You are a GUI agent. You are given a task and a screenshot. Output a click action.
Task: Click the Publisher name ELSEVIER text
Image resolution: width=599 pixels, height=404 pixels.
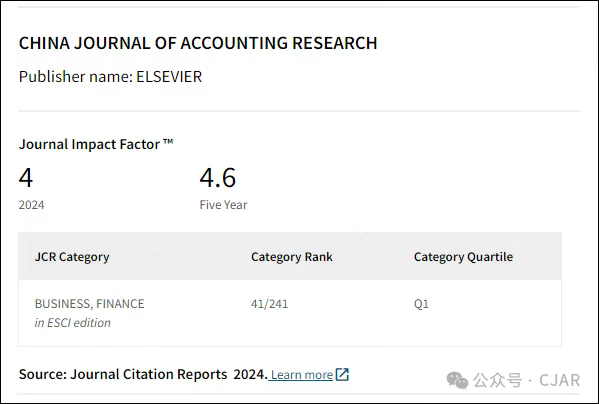pos(110,76)
